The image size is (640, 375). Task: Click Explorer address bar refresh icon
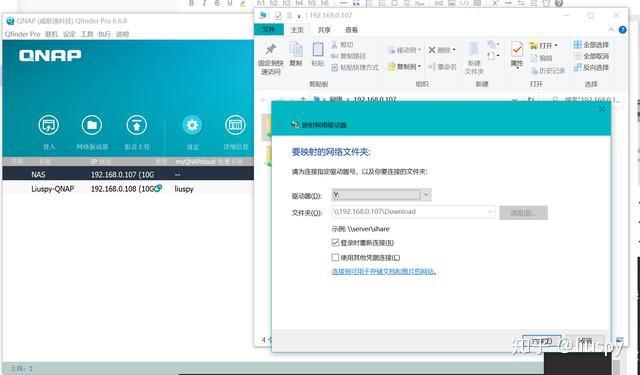click(x=531, y=99)
